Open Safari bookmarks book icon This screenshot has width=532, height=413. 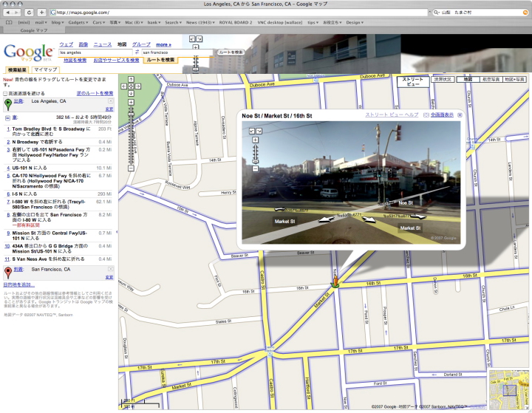click(9, 22)
